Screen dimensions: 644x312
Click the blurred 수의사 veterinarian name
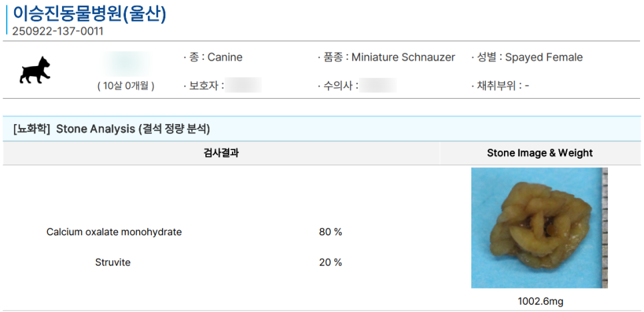click(x=377, y=86)
